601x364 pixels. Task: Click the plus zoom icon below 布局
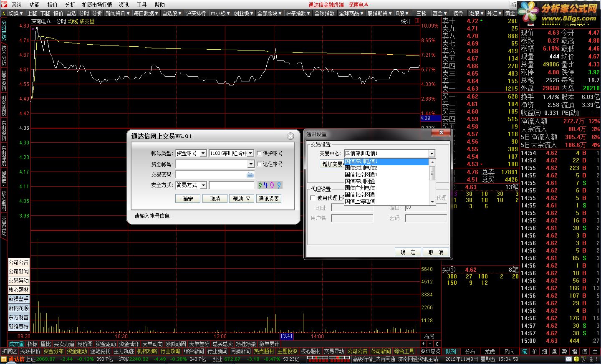pyautogui.click(x=424, y=344)
